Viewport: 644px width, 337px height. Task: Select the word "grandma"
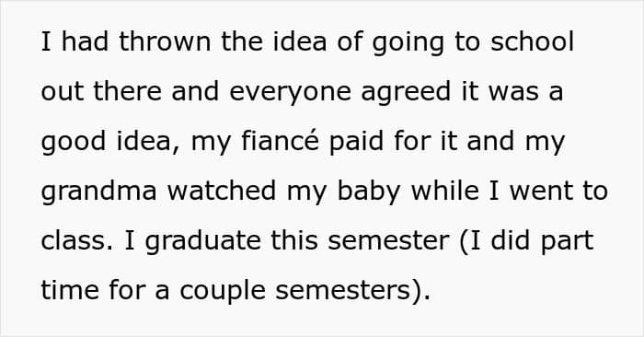[99, 192]
